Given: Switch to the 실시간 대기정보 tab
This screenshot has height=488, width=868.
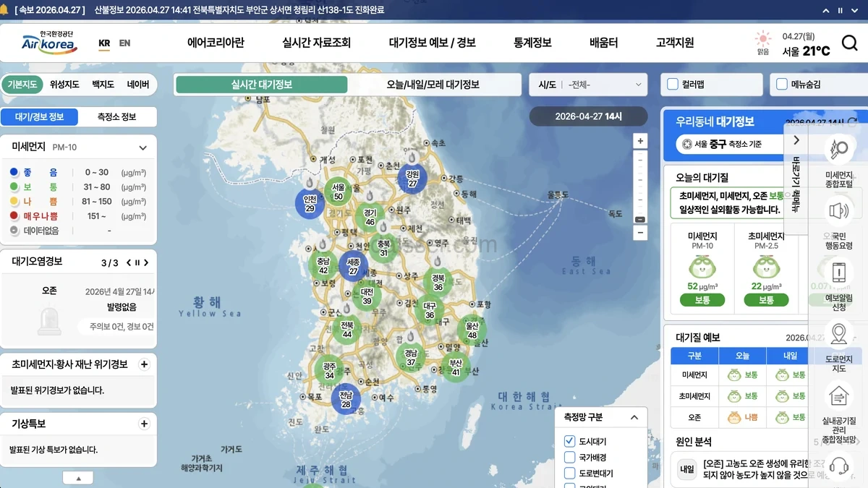Looking at the screenshot, I should tap(262, 85).
